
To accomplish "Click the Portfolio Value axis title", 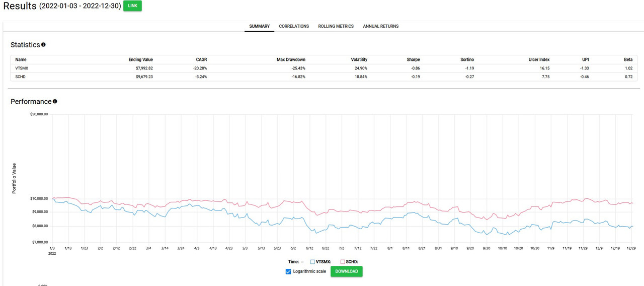I will coord(15,178).
